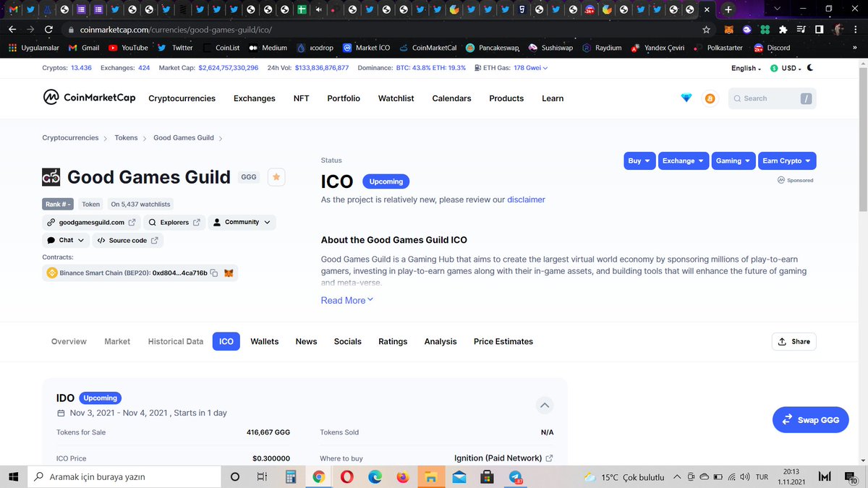
Task: Open Microsoft Store from taskbar
Action: (488, 476)
